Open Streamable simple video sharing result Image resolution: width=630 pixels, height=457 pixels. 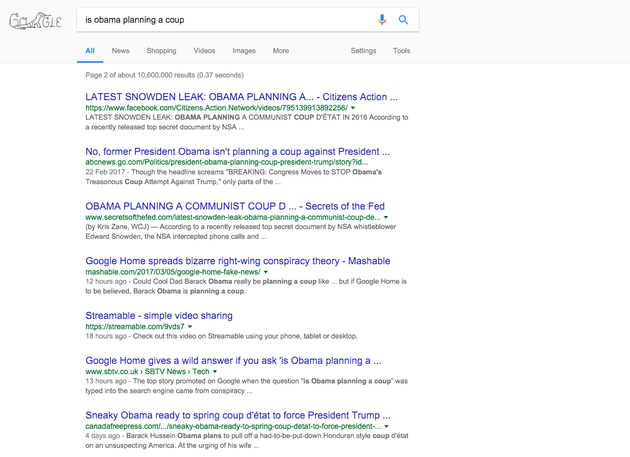coord(159,316)
